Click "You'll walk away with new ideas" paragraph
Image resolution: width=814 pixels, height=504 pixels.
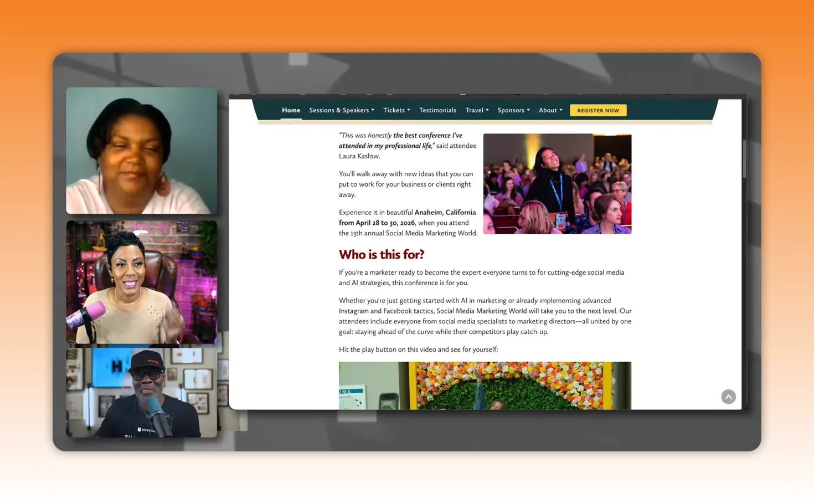tap(406, 184)
